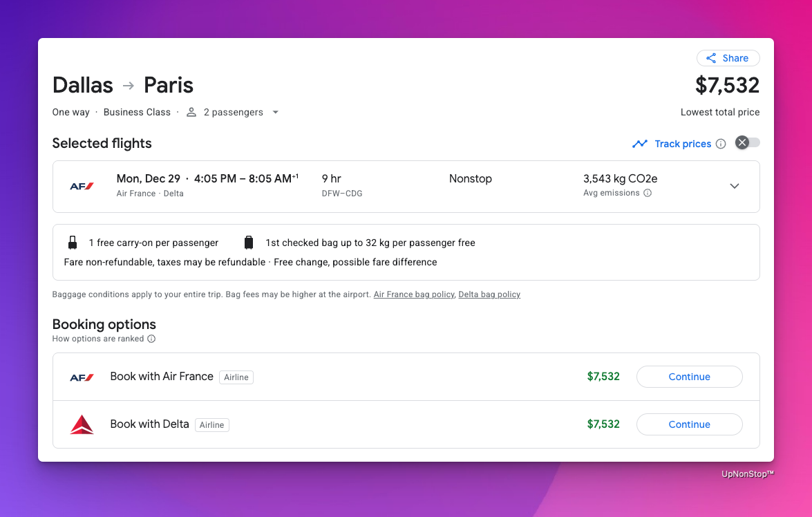Viewport: 812px width, 517px height.
Task: Continue booking with Delta
Action: tap(689, 424)
